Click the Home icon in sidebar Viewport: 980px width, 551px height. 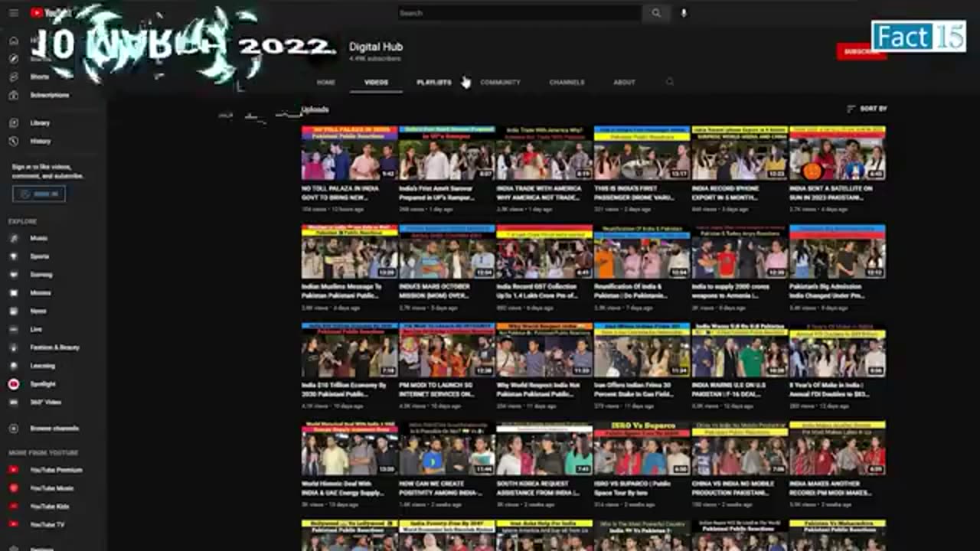pyautogui.click(x=14, y=41)
